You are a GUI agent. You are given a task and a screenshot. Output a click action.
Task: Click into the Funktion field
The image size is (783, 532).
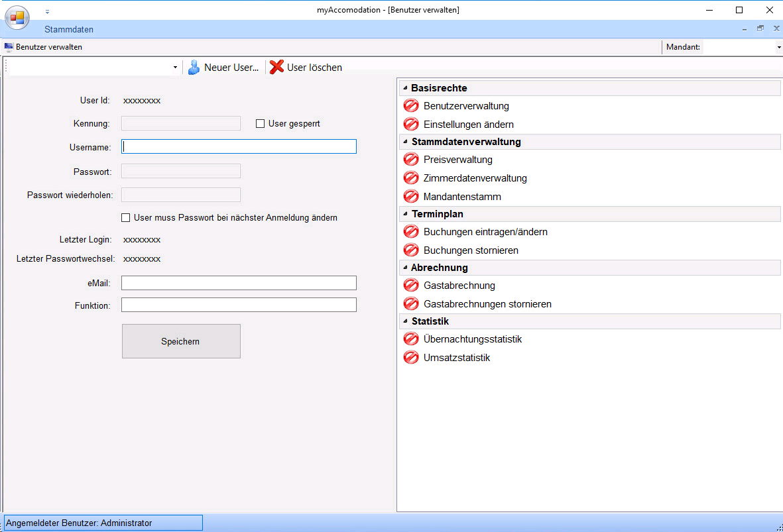[x=239, y=305]
